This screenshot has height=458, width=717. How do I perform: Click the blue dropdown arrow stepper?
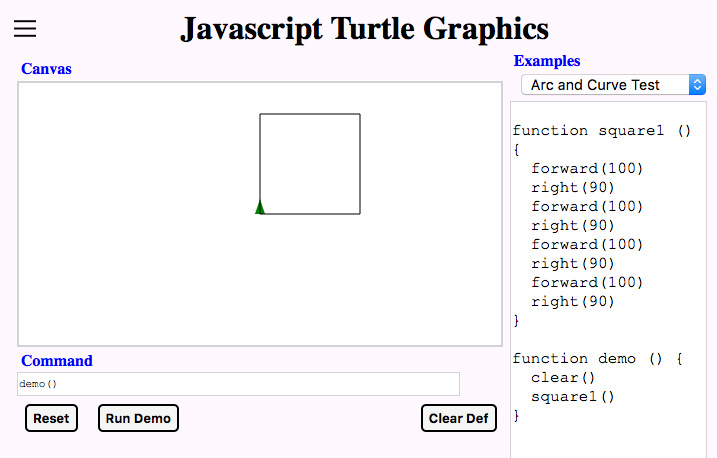[697, 85]
